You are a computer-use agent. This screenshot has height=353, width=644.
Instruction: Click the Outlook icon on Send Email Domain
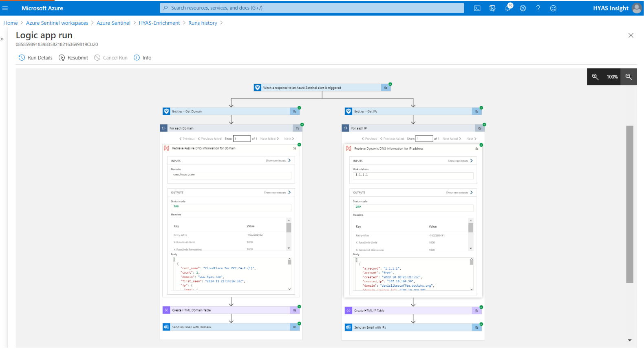coord(166,327)
